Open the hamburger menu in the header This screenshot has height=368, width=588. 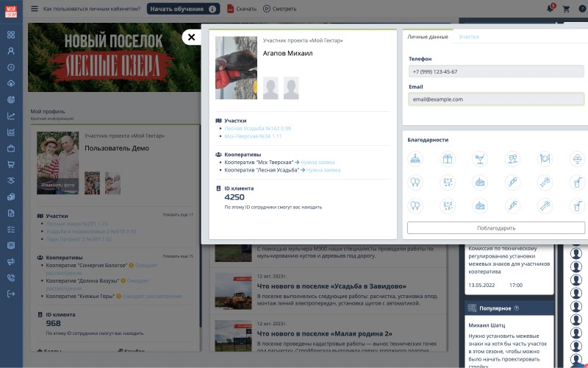34,9
